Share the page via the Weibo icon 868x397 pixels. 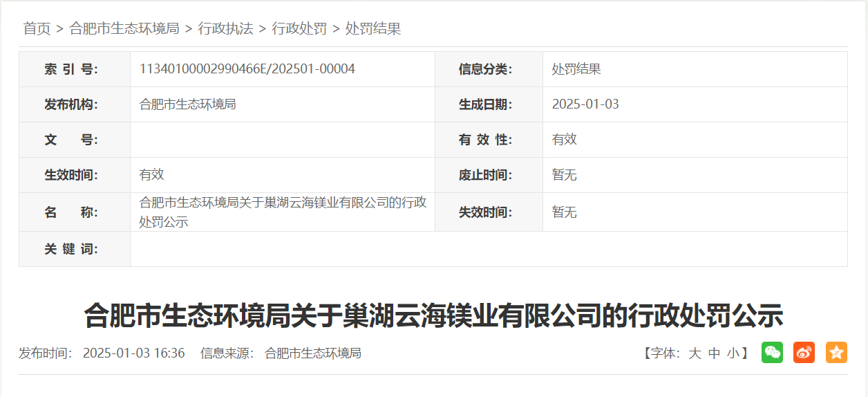[x=804, y=352]
